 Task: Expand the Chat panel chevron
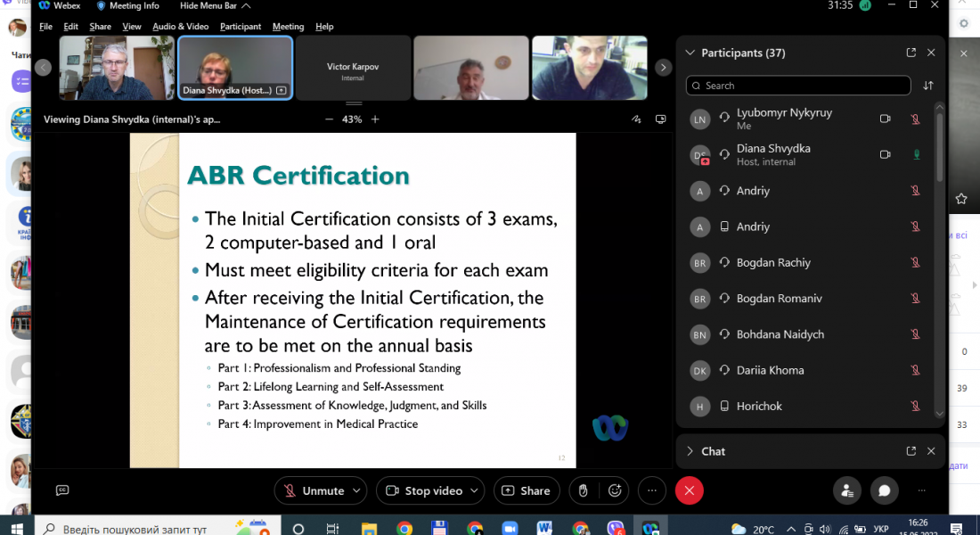pyautogui.click(x=690, y=451)
